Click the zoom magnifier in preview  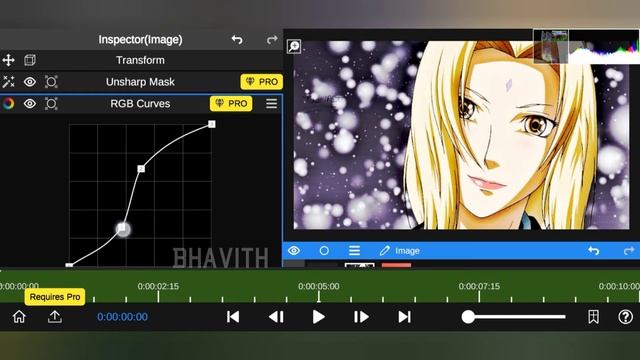coord(294,47)
